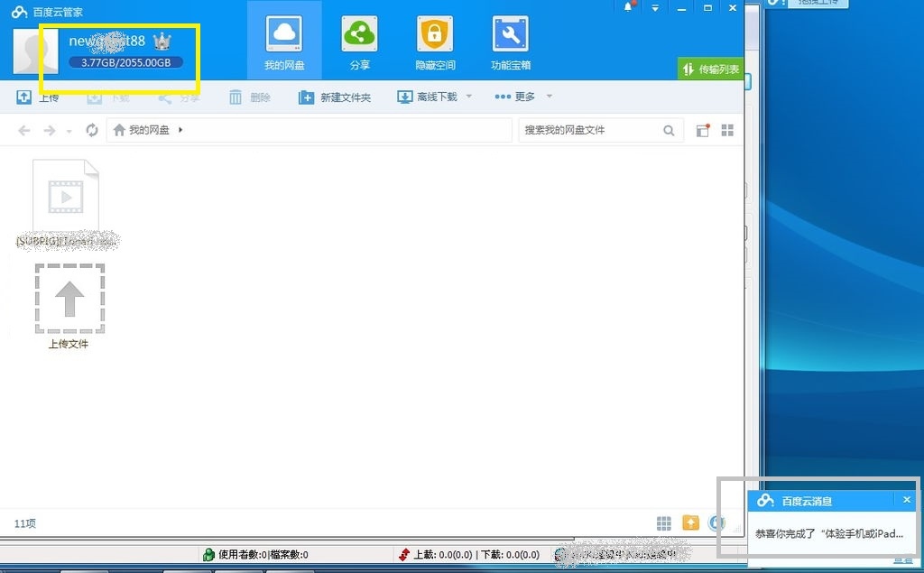Click the blue circular icon in the bottom bar

pos(715,522)
